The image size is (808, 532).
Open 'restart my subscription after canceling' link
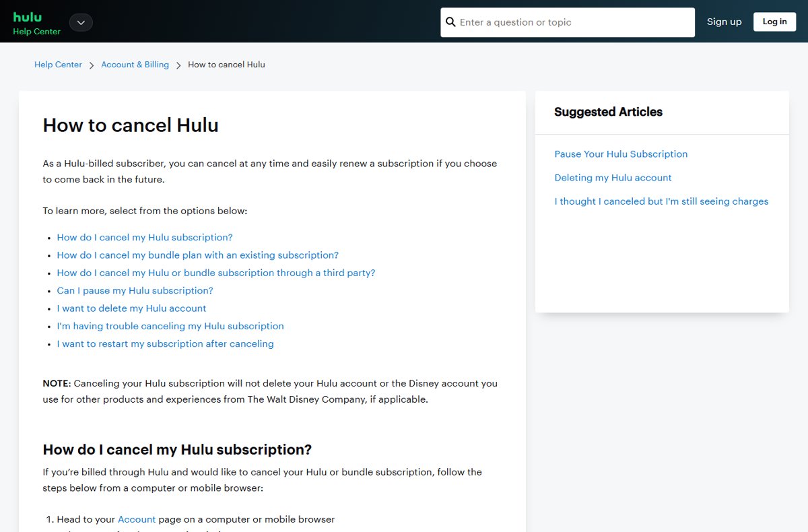coord(165,343)
